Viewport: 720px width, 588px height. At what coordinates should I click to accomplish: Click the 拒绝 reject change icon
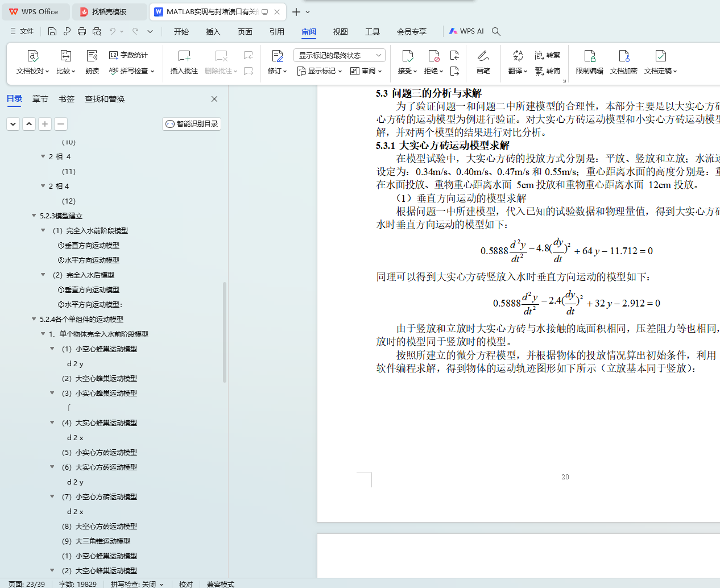tap(433, 56)
